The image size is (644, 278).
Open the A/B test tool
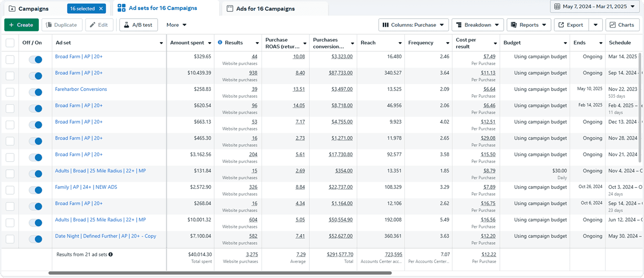tap(138, 25)
